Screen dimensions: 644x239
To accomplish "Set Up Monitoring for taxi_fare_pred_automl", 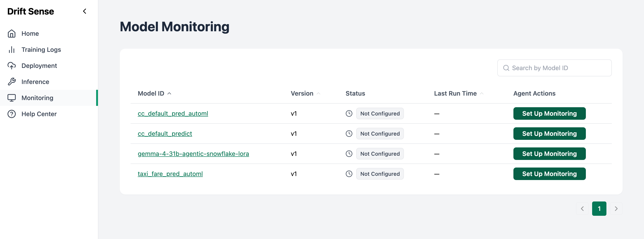I will pyautogui.click(x=549, y=174).
